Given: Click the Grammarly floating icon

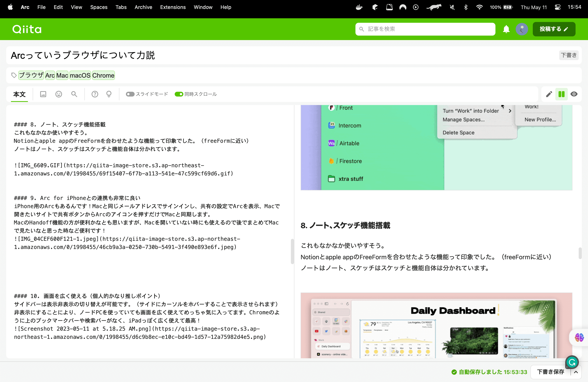Looking at the screenshot, I should coord(572,362).
